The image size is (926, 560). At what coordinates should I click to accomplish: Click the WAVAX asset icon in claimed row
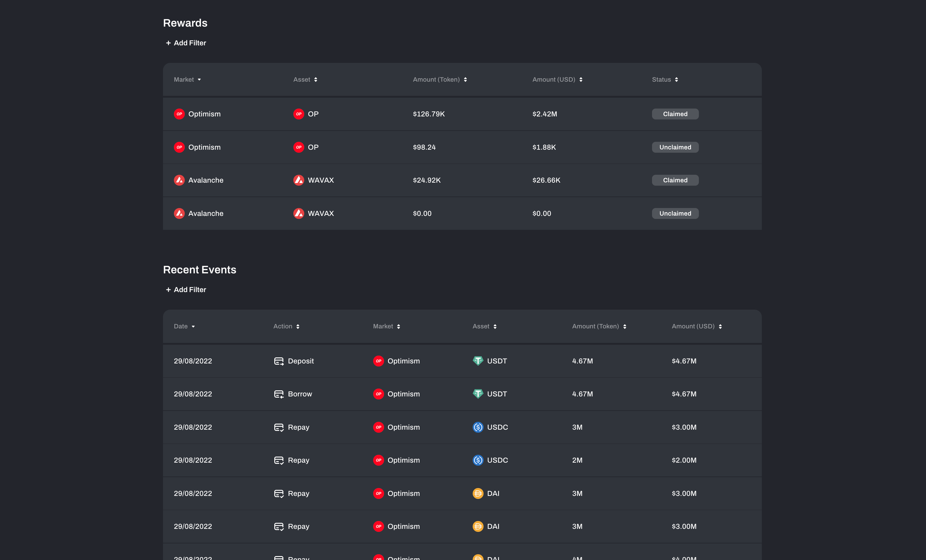click(x=298, y=180)
